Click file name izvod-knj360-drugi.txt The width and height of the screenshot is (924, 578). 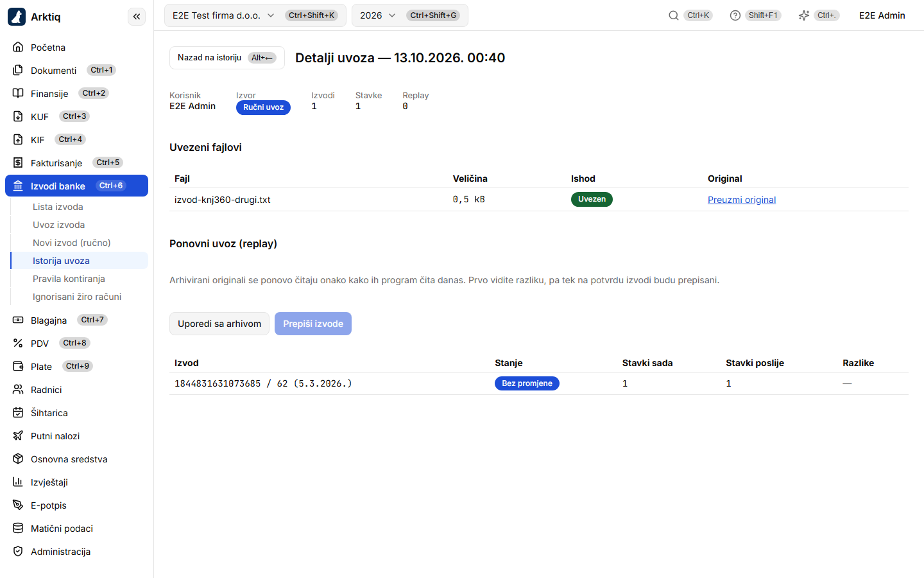pos(222,200)
